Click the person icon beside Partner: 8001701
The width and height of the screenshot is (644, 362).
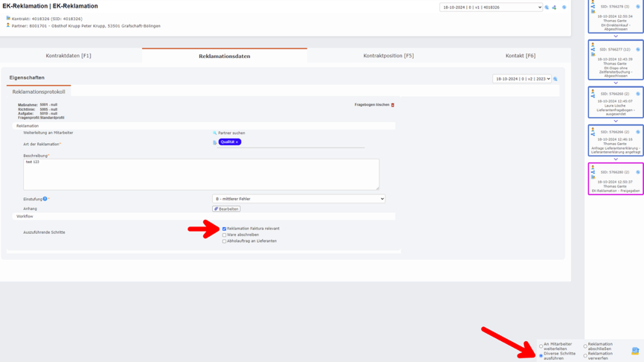7,25
